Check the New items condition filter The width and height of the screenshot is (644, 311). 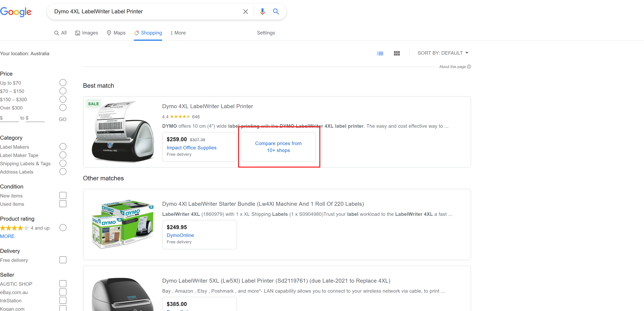pyautogui.click(x=63, y=195)
